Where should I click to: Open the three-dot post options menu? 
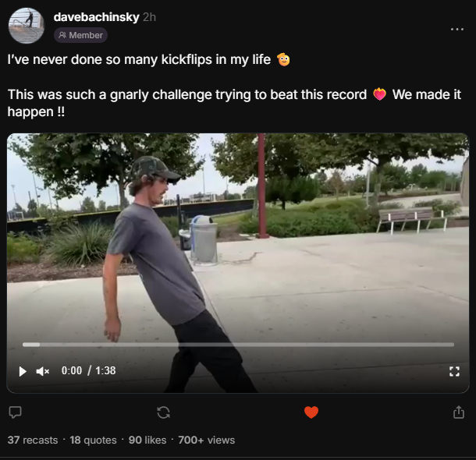[457, 29]
